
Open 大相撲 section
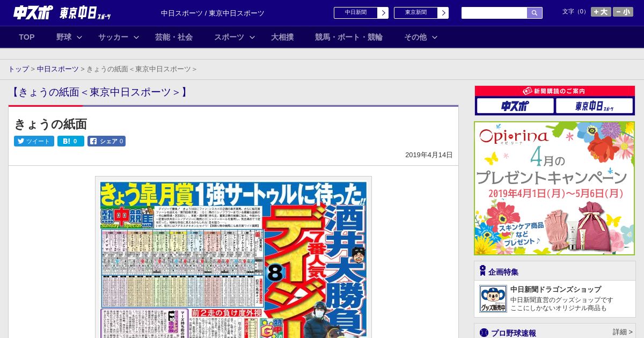tap(282, 37)
